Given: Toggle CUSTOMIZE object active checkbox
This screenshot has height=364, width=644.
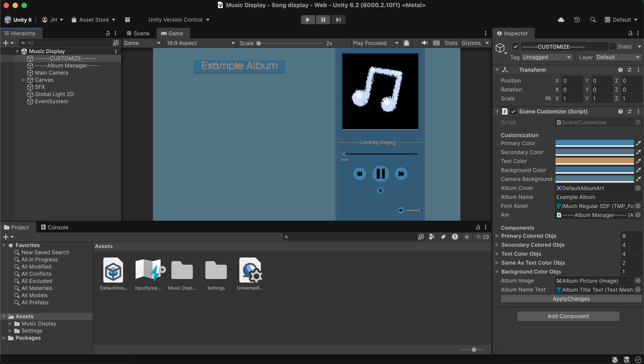Looking at the screenshot, I should pos(516,47).
